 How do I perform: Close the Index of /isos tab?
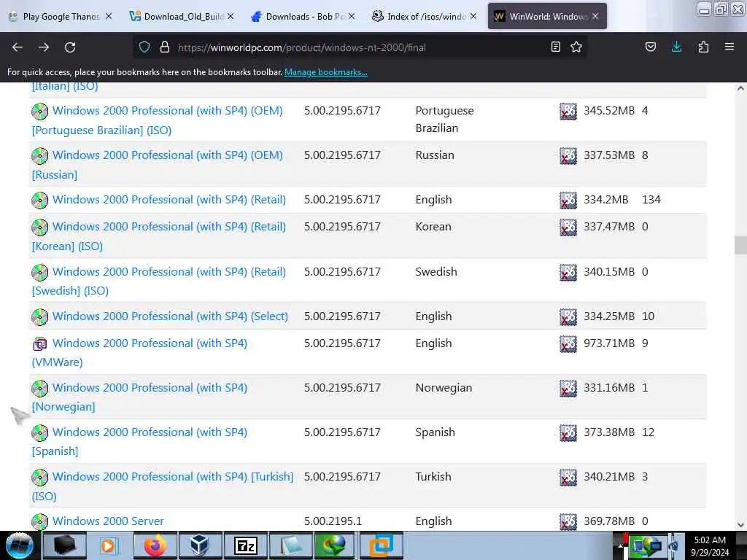pos(473,16)
